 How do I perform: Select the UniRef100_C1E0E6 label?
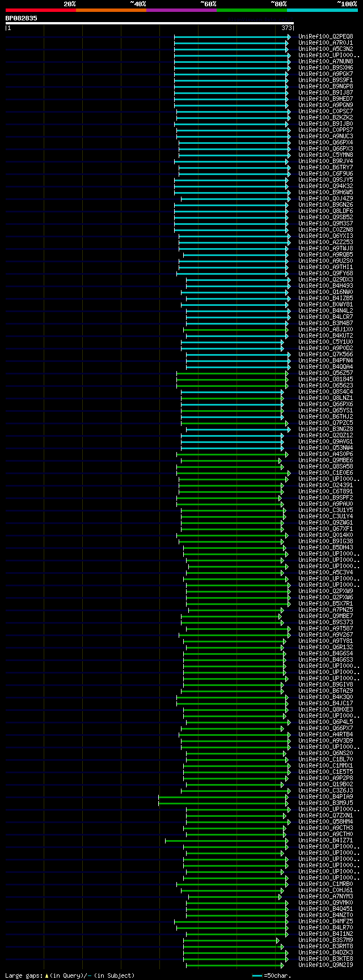tap(326, 473)
